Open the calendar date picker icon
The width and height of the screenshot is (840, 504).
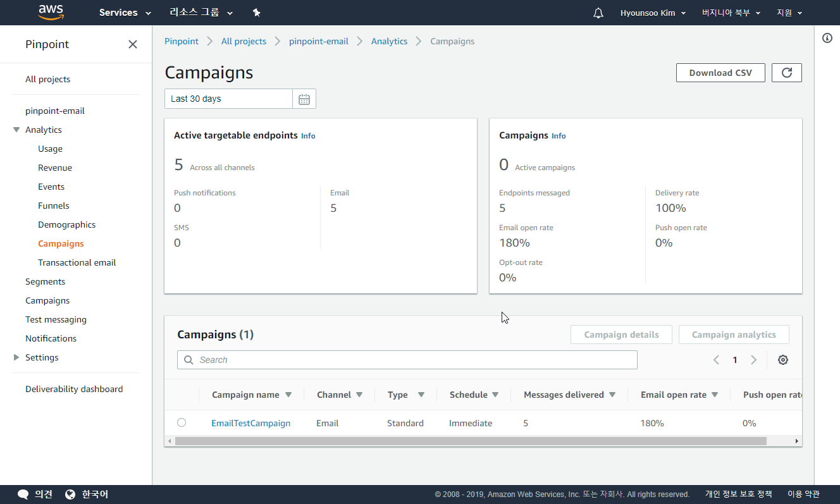tap(304, 99)
